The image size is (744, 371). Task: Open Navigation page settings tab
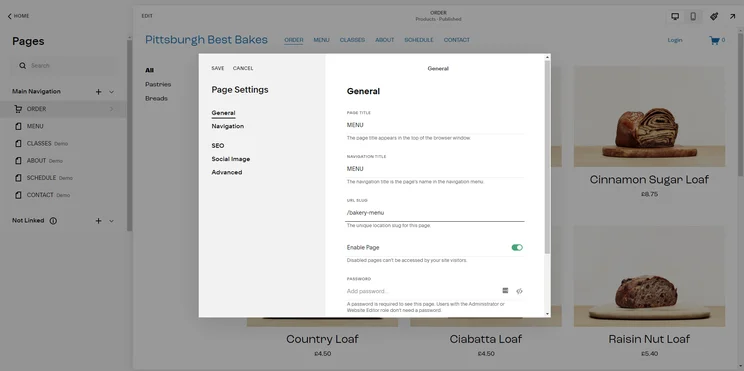point(228,126)
